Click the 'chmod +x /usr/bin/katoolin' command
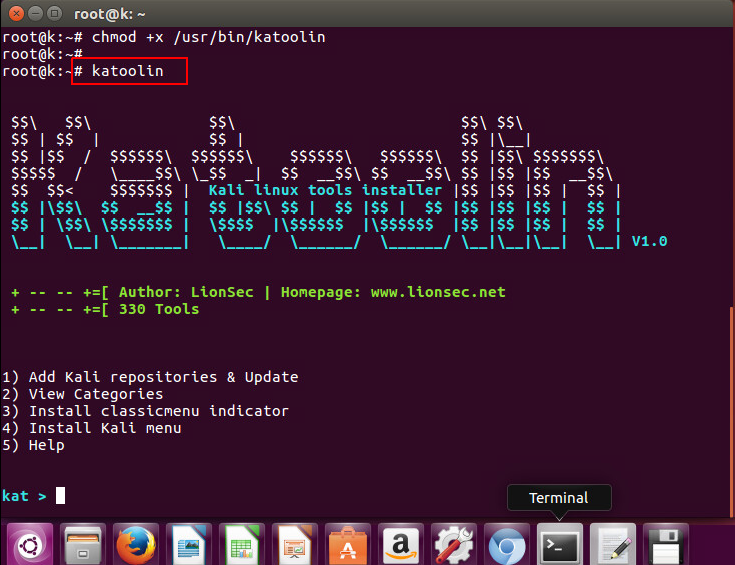The image size is (735, 565). point(209,37)
